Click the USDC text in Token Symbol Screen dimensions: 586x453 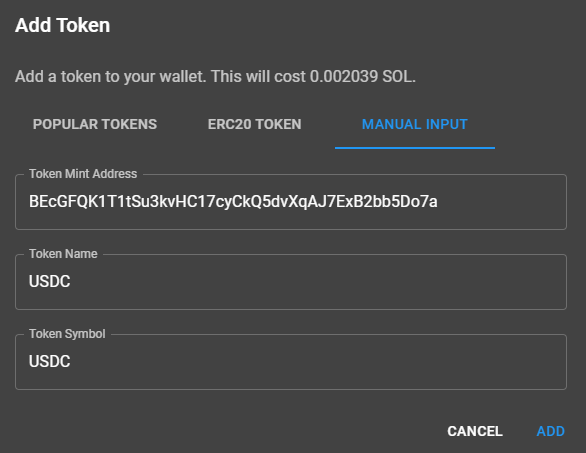tap(50, 362)
